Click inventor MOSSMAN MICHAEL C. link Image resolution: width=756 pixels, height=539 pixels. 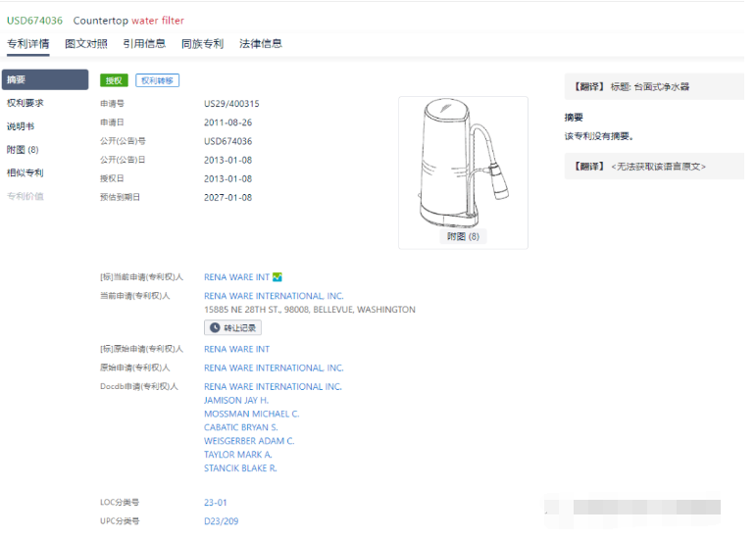click(252, 415)
